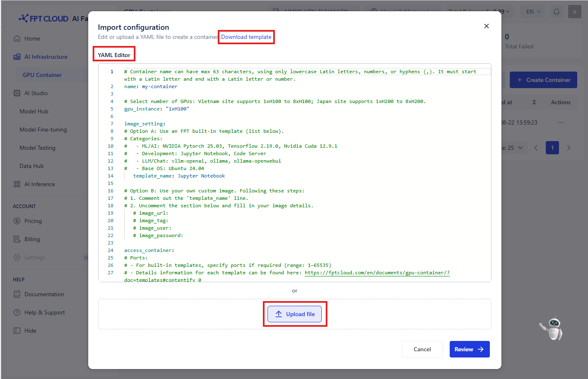Click the Pricing dollar icon
This screenshot has width=588, height=379.
coord(17,221)
